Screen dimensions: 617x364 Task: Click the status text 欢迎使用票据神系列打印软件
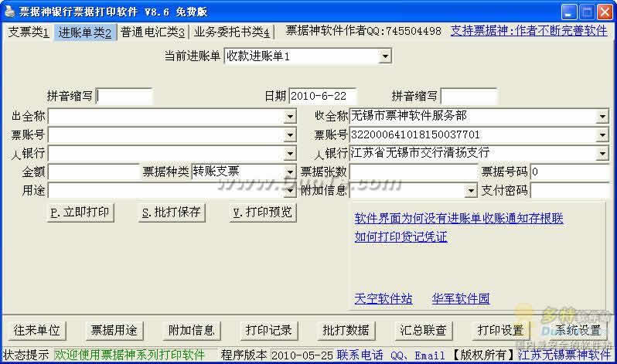129,355
